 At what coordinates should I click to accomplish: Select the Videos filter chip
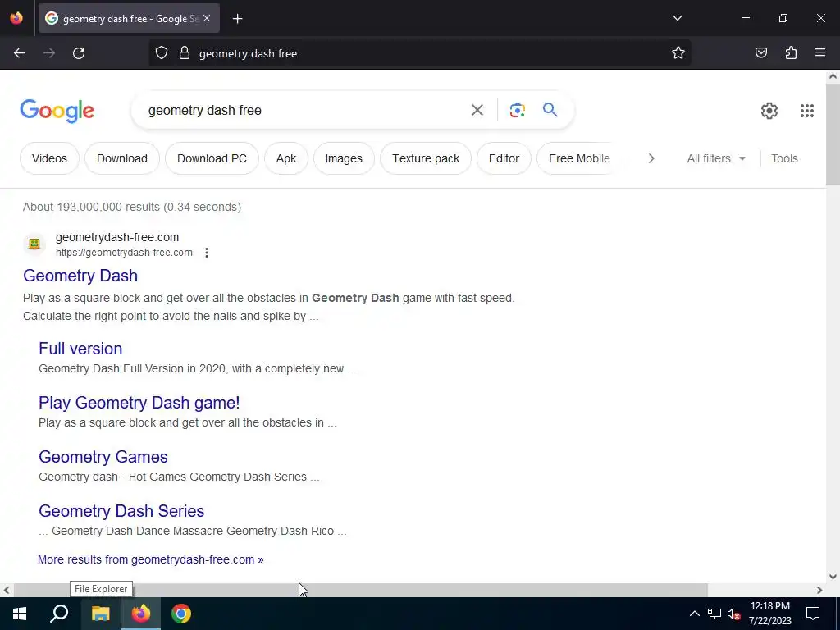pyautogui.click(x=49, y=158)
